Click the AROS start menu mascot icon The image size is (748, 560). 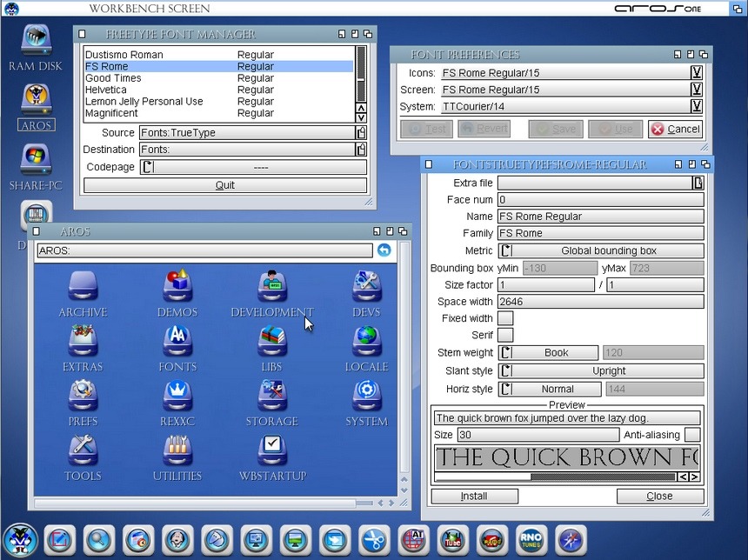pyautogui.click(x=20, y=541)
